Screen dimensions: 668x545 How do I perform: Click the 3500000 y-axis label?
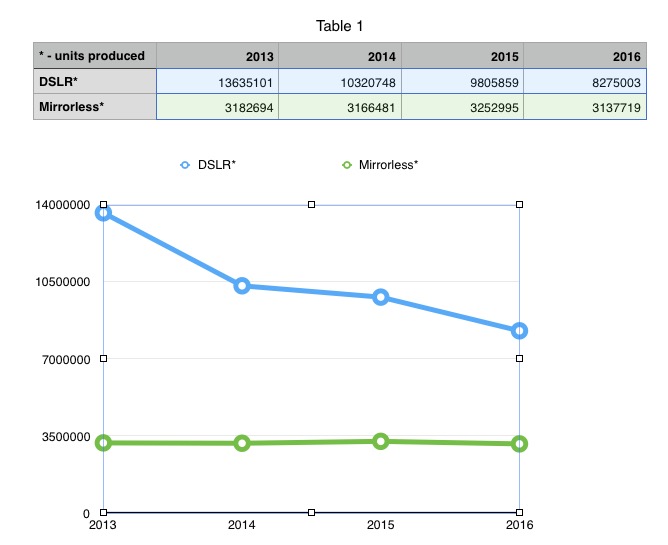click(x=66, y=437)
